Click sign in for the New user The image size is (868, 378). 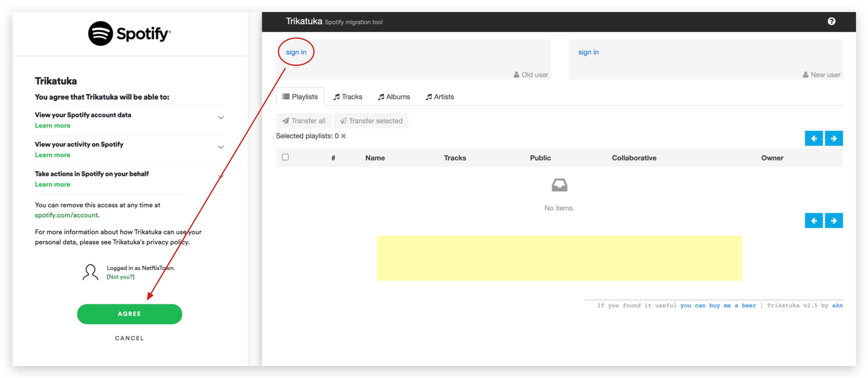[588, 52]
